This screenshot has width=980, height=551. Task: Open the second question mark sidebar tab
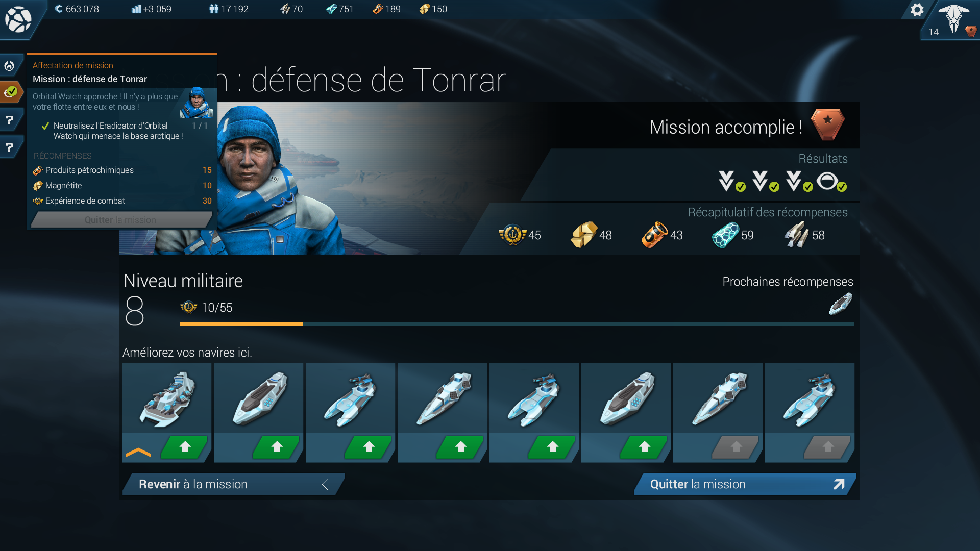coord(10,147)
